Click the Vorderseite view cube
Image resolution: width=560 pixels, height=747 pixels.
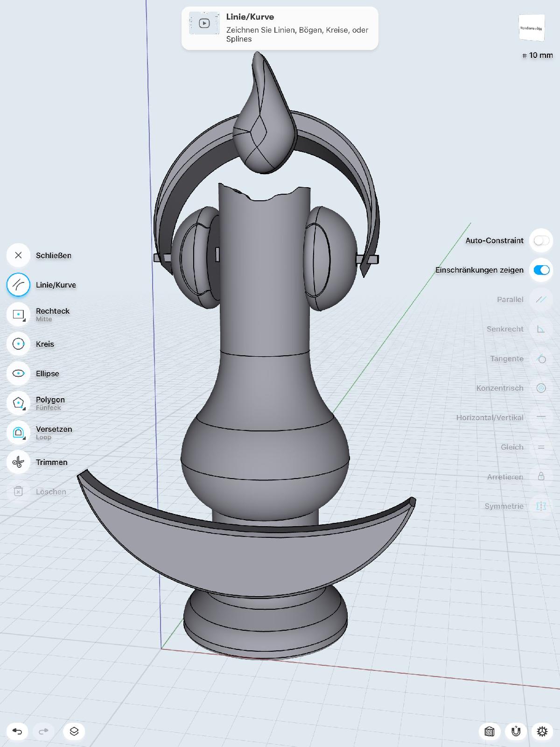pos(532,28)
